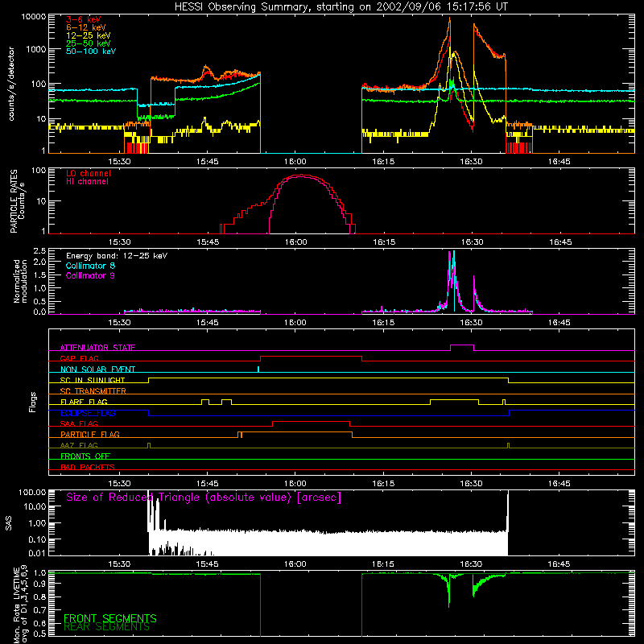This screenshot has width=644, height=644.
Task: Select the 50-100 keV legend label
Action: coord(91,52)
